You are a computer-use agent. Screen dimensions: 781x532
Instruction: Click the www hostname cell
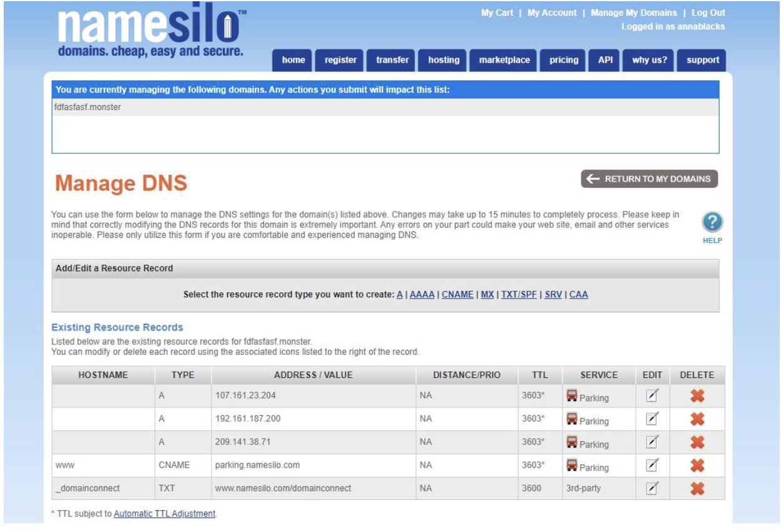point(103,465)
